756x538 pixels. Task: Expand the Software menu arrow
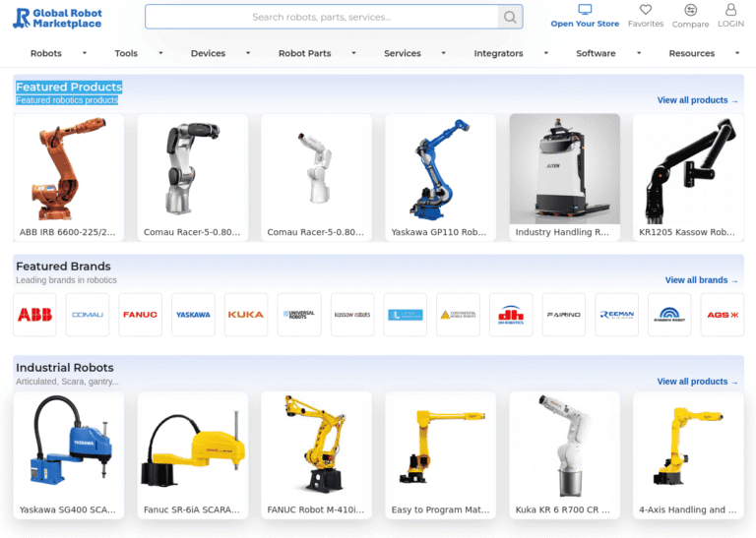coord(638,53)
